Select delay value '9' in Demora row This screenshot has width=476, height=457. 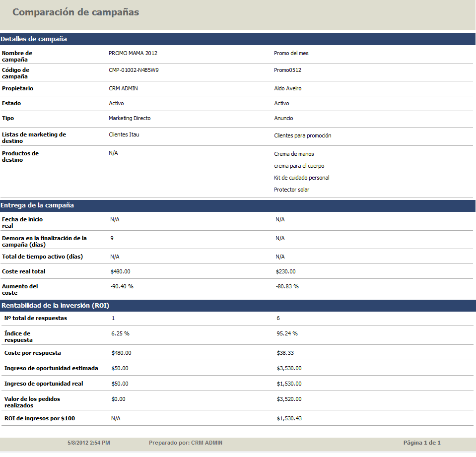[x=112, y=238]
